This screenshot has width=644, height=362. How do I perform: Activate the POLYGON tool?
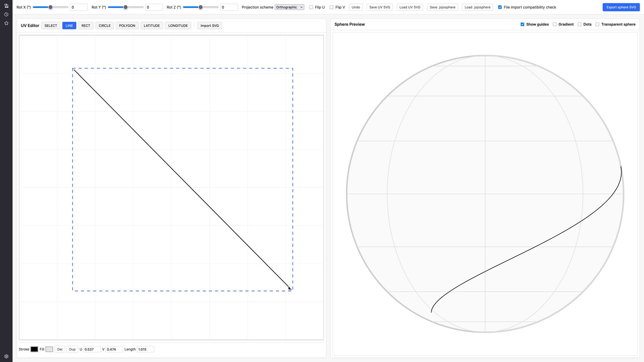click(127, 26)
